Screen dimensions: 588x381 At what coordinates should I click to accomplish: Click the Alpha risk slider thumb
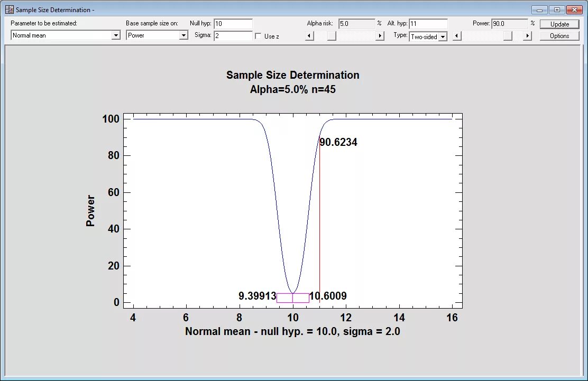point(332,36)
